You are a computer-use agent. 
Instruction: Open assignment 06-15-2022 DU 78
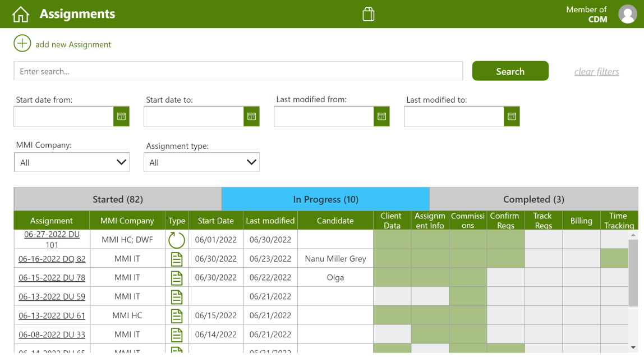pyautogui.click(x=52, y=277)
